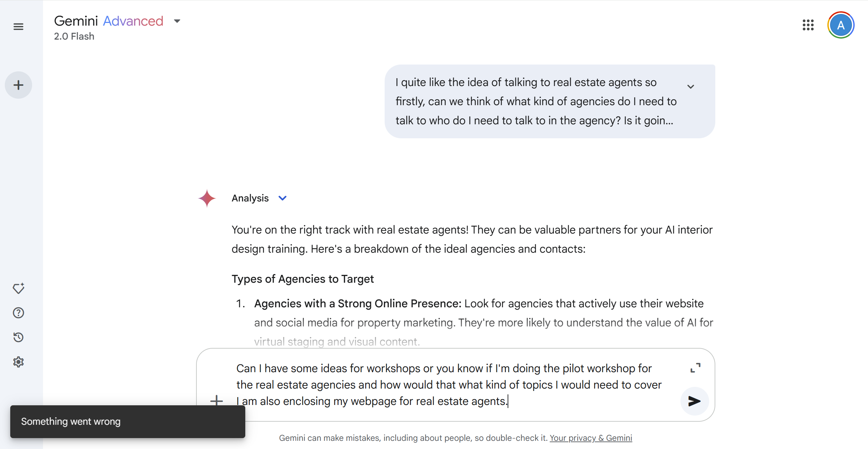Open the main menu hamburger icon
This screenshot has height=449, width=868.
coord(18,27)
